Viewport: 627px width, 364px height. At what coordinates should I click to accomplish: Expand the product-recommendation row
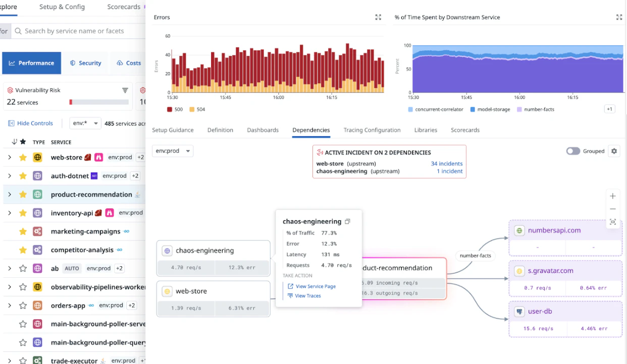tap(9, 195)
